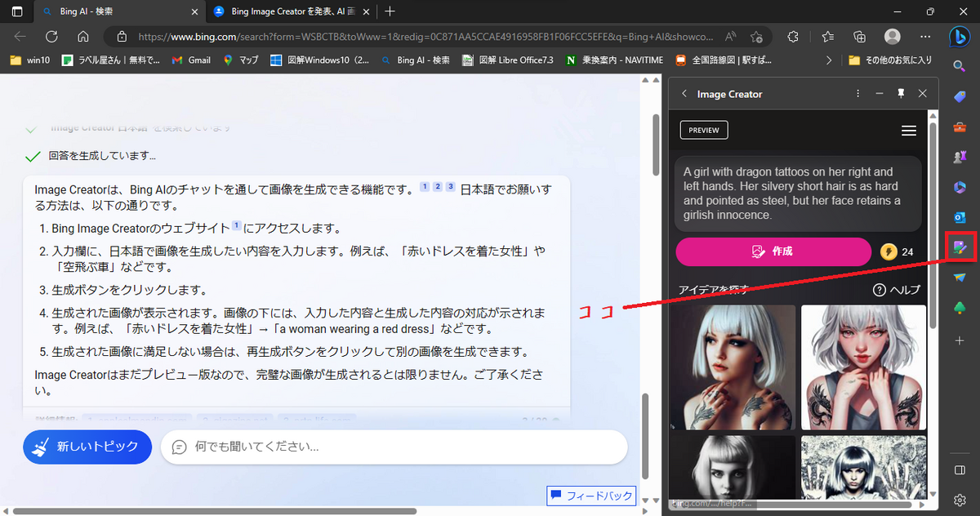Open browser settings from the sidebar gear
980x516 pixels.
959,500
